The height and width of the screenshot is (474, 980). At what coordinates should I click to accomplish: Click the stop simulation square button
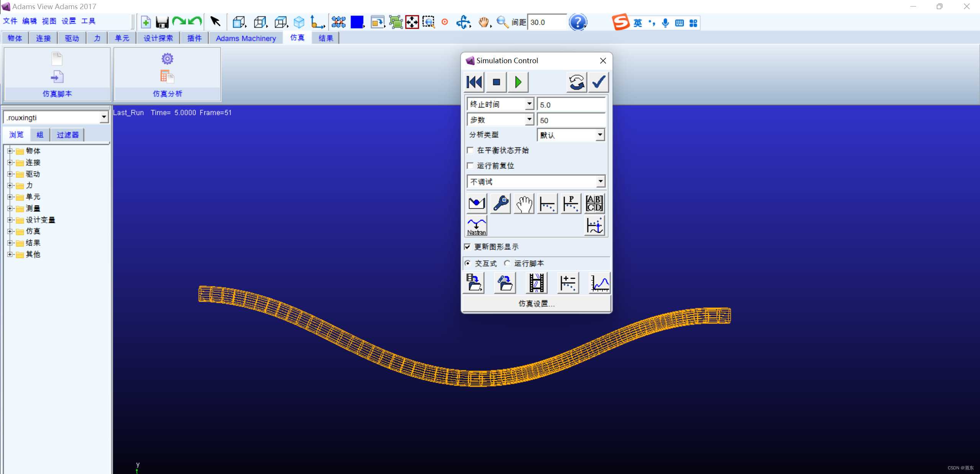pyautogui.click(x=496, y=82)
